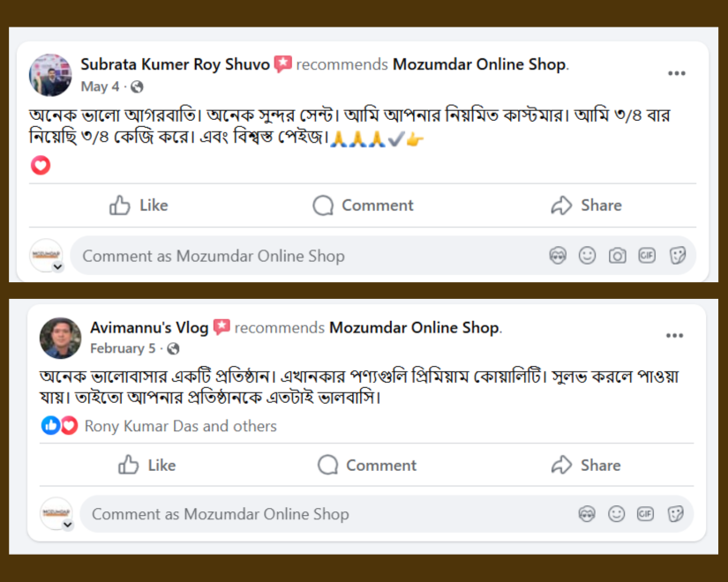The image size is (728, 582).
Task: Insert a GIF in the first post's comment box
Action: pyautogui.click(x=647, y=256)
